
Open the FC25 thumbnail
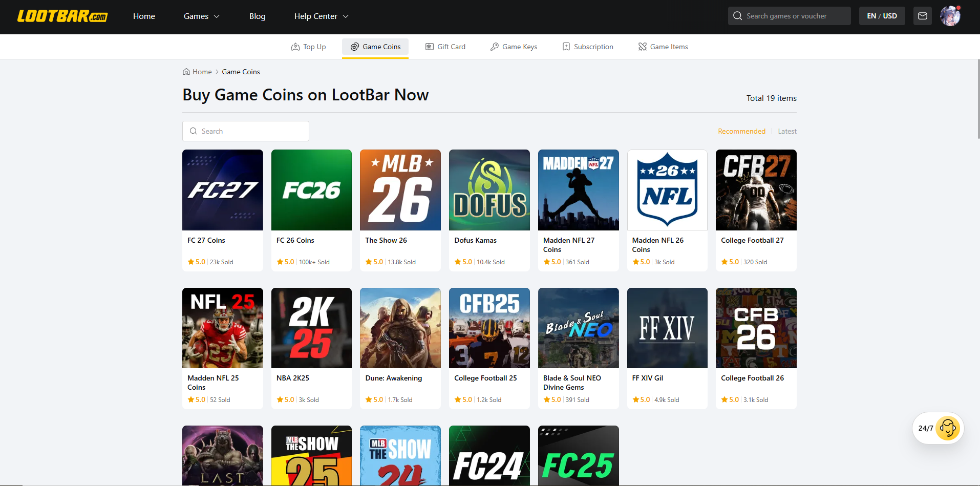click(x=579, y=455)
